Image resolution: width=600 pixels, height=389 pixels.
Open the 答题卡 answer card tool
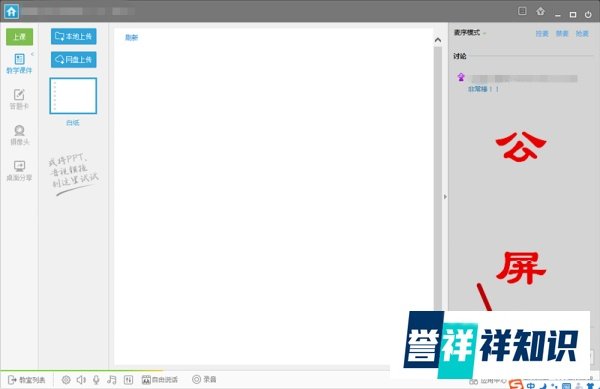[19, 99]
